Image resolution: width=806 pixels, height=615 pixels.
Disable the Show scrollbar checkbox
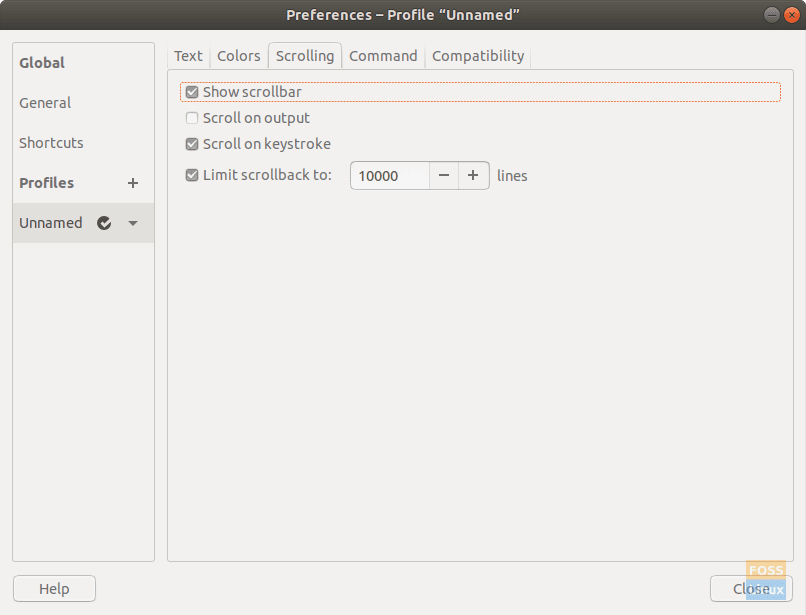pyautogui.click(x=192, y=92)
